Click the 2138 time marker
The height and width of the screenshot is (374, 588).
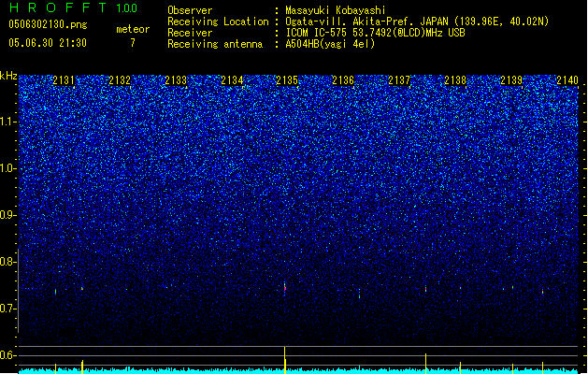tap(455, 80)
